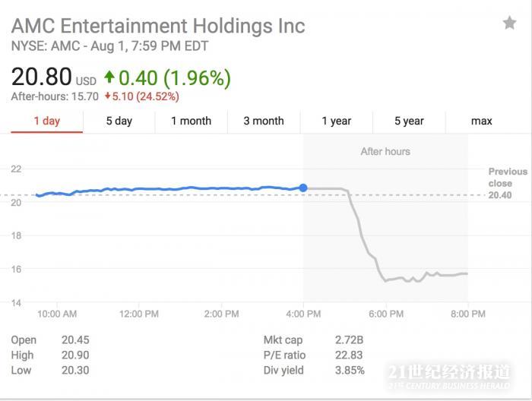Screen dimensions: 532x401
Task: Switch to the 5 year tab
Action: [409, 121]
